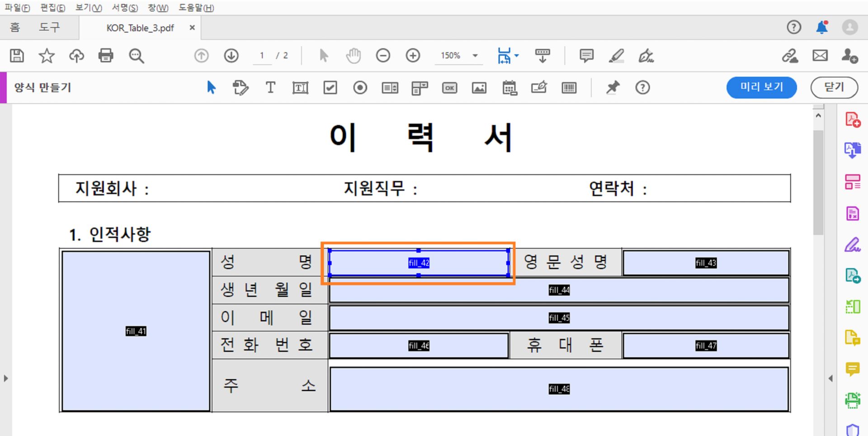Image resolution: width=868 pixels, height=436 pixels.
Task: Toggle the pin to keep tool selected
Action: [613, 87]
